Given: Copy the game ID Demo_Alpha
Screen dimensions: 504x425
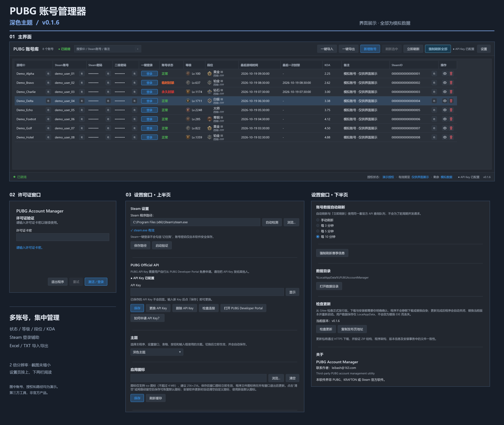Looking at the screenshot, I should coord(48,74).
